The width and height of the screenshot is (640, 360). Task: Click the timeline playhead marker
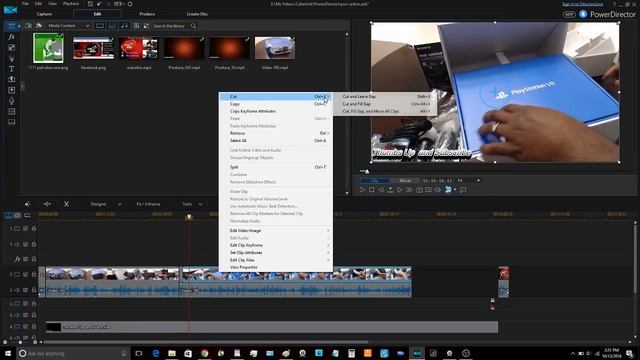click(x=189, y=217)
